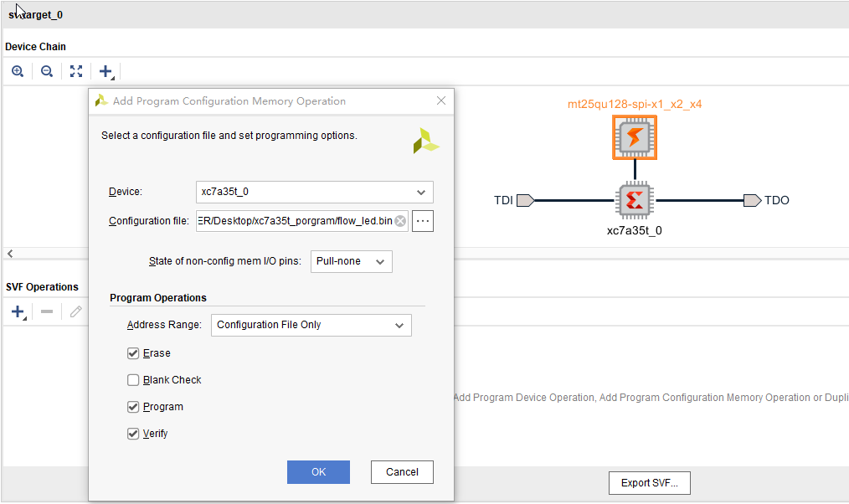
Task: Click the zoom in icon in Device Chain toolbar
Action: pyautogui.click(x=18, y=71)
